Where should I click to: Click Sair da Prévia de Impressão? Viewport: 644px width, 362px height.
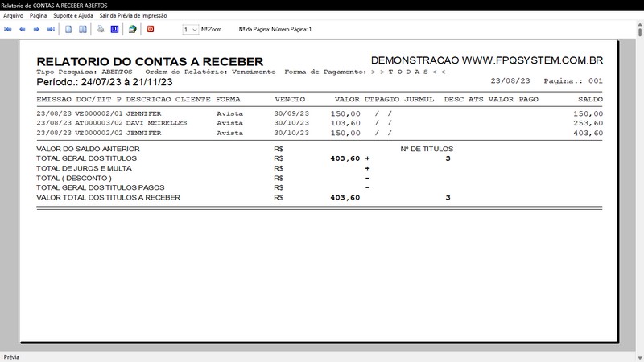coord(133,15)
